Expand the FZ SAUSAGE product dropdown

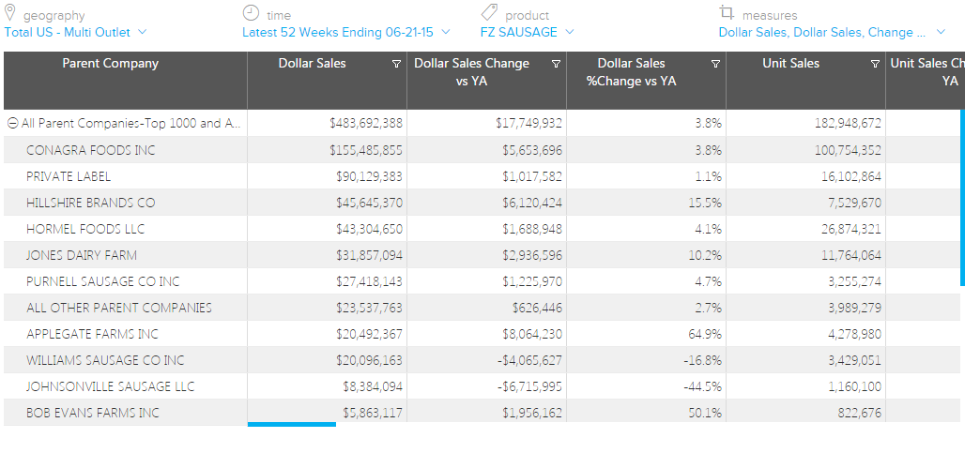coord(527,32)
